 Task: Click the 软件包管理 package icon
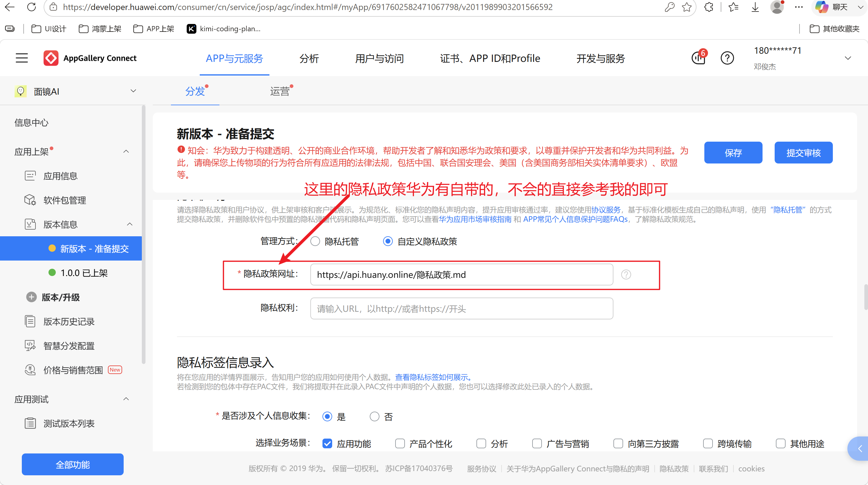30,200
